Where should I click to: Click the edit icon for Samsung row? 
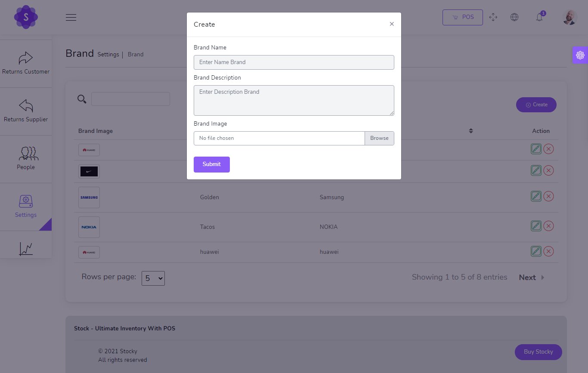tap(536, 196)
